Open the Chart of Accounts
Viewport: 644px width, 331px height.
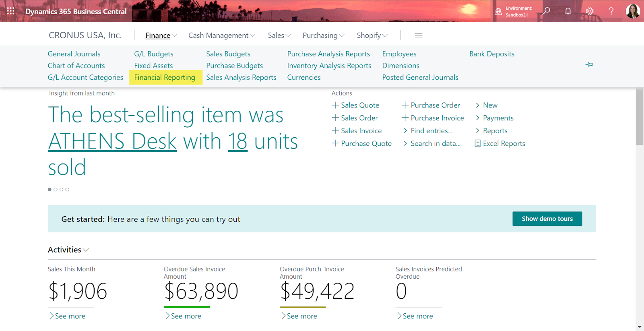[76, 66]
